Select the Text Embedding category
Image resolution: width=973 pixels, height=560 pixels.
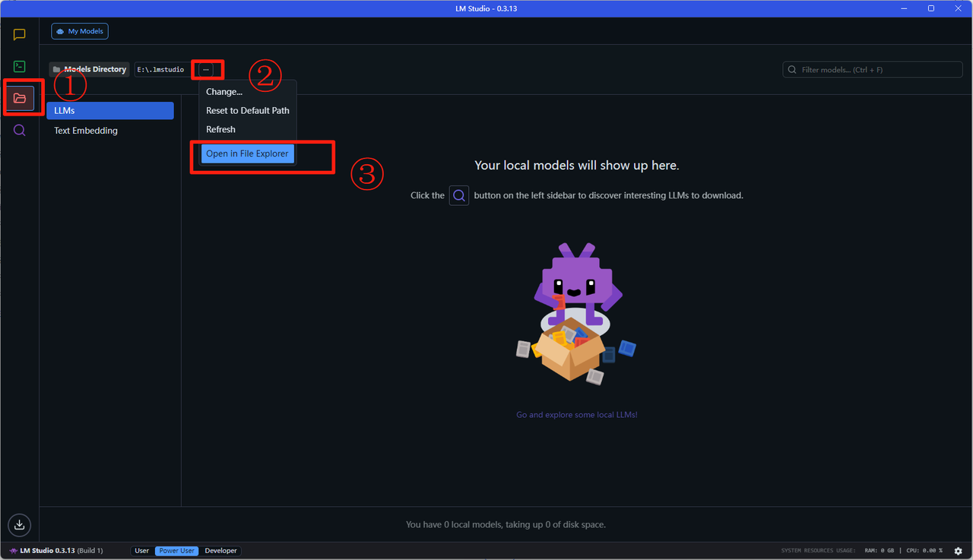86,131
